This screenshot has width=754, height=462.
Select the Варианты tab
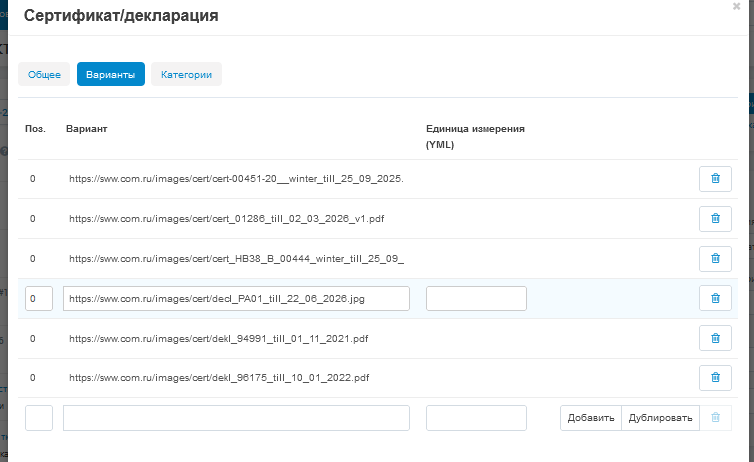tap(111, 75)
